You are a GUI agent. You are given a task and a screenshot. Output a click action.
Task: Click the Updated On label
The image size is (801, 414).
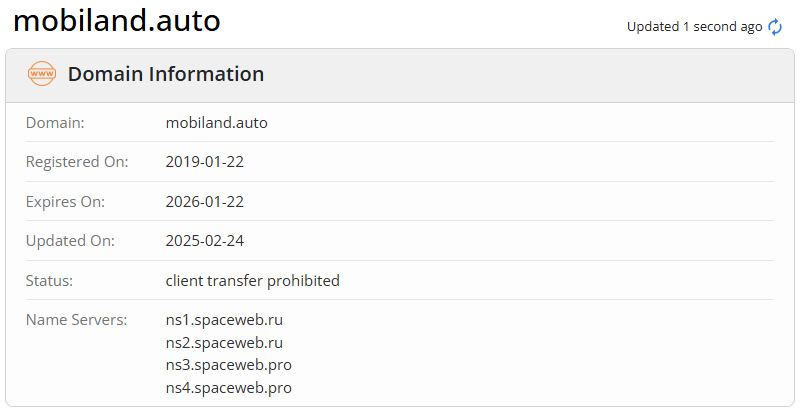[x=70, y=241]
